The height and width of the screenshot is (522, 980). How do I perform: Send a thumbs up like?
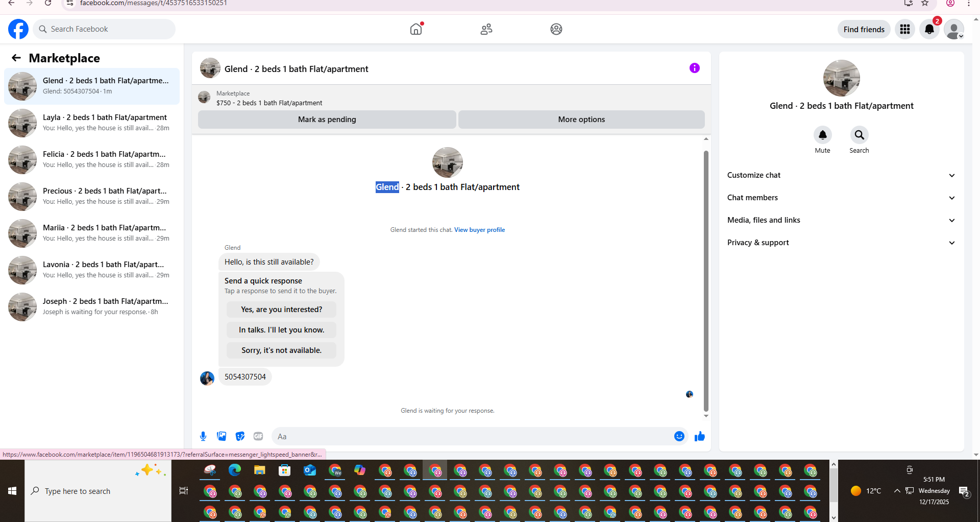700,436
